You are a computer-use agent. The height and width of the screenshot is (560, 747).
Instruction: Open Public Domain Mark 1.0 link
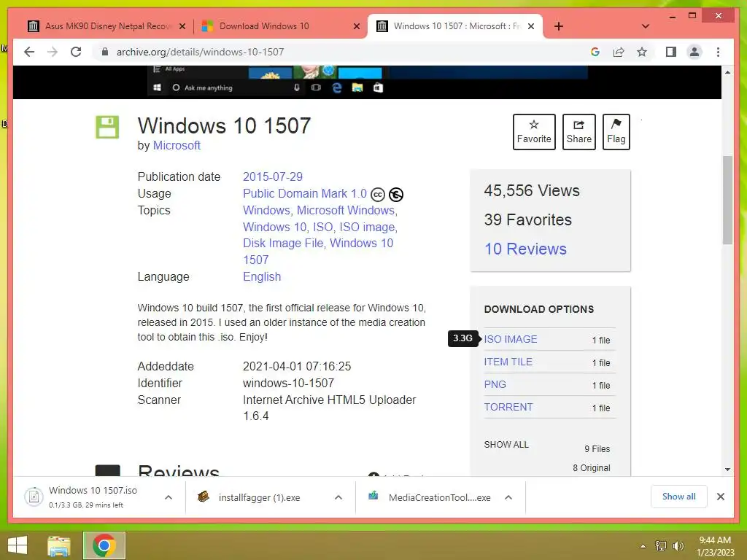click(305, 193)
